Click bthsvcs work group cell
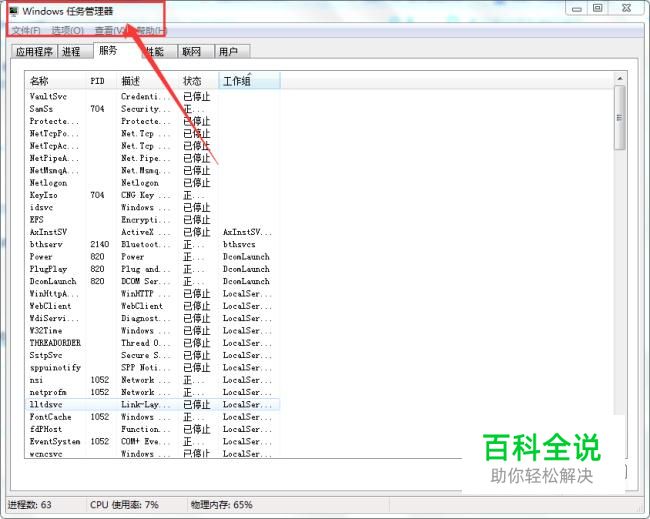650x519 pixels. (239, 245)
